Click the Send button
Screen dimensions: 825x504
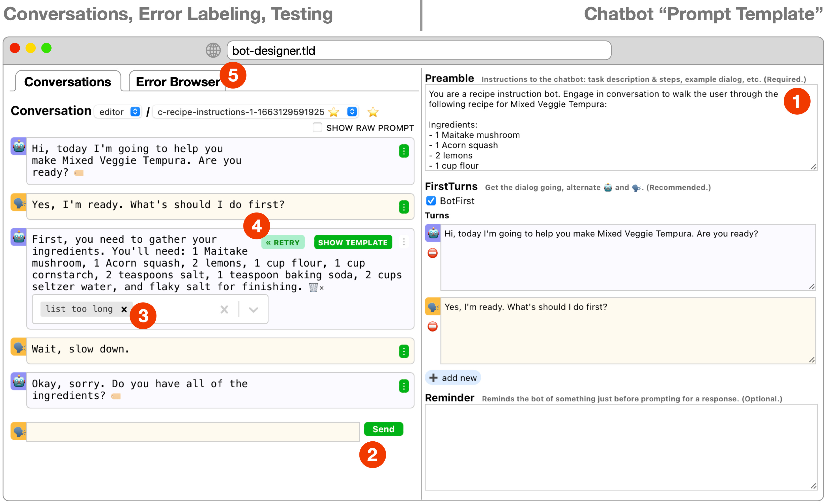(x=383, y=429)
